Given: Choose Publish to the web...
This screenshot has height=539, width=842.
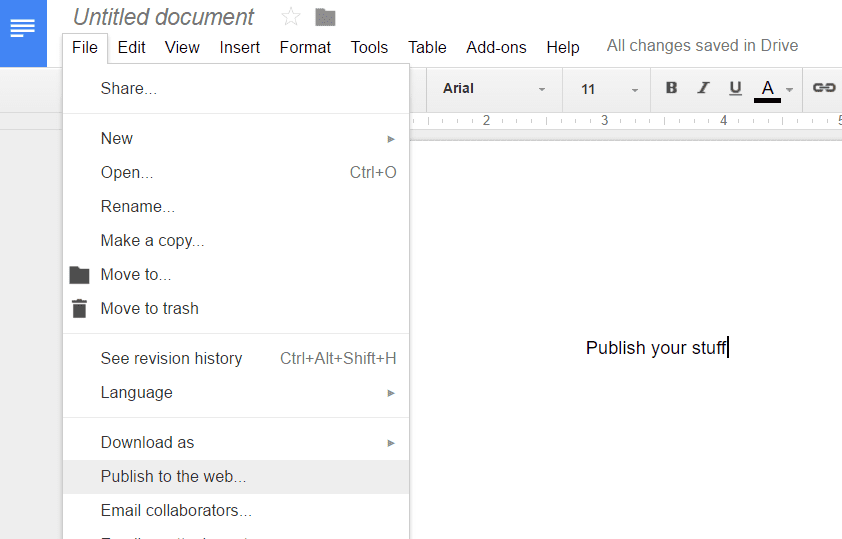Looking at the screenshot, I should click(236, 477).
